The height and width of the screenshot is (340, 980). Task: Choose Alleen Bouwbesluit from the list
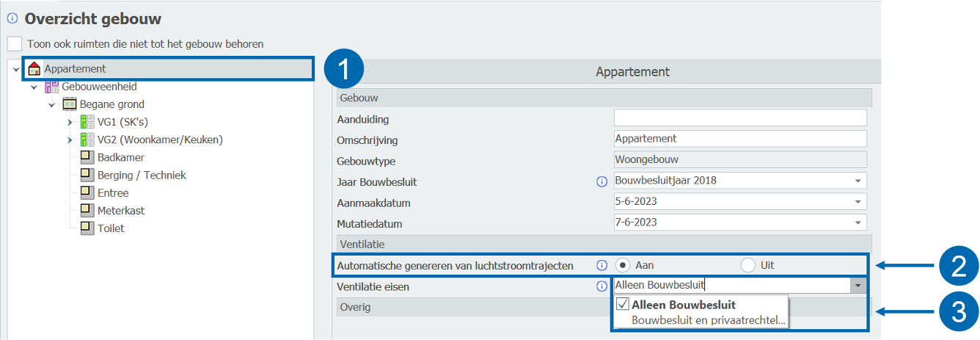coord(683,305)
